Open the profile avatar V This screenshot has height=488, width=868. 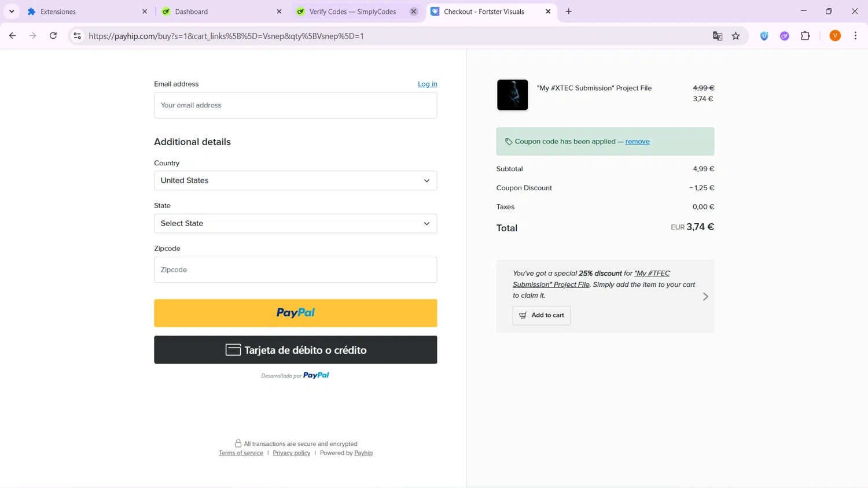(x=835, y=36)
